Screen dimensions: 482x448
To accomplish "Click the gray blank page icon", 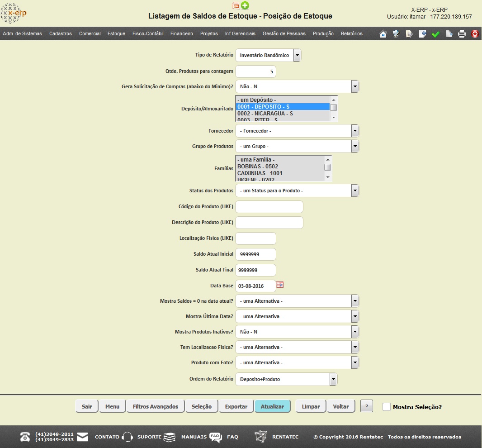I will click(449, 34).
